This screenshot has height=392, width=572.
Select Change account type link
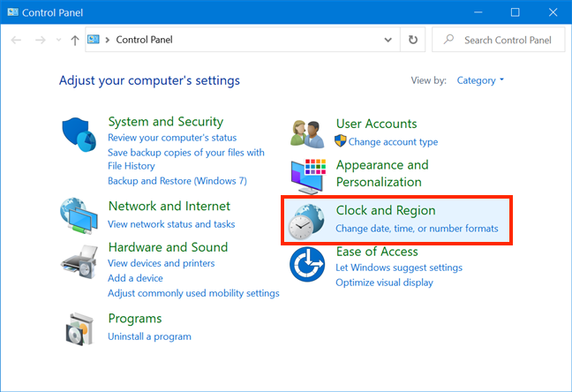click(x=393, y=141)
